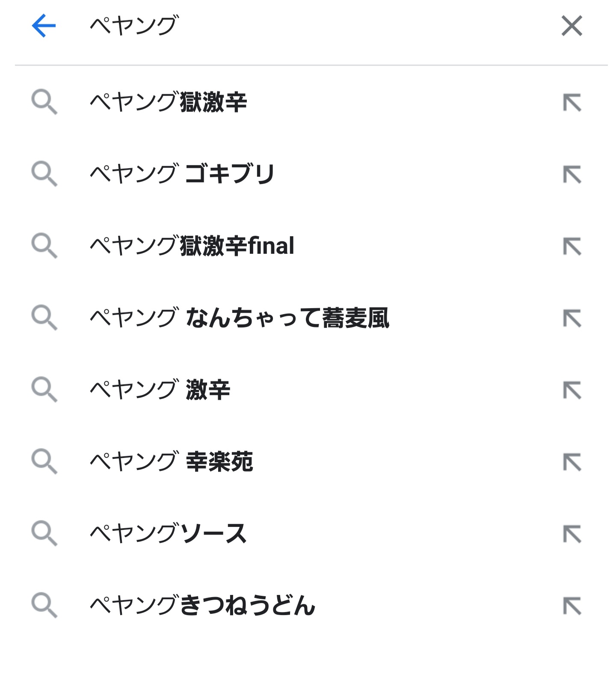Insert ペヤング獄激辛 into search box via arrow
Image resolution: width=616 pixels, height=696 pixels.
[572, 103]
